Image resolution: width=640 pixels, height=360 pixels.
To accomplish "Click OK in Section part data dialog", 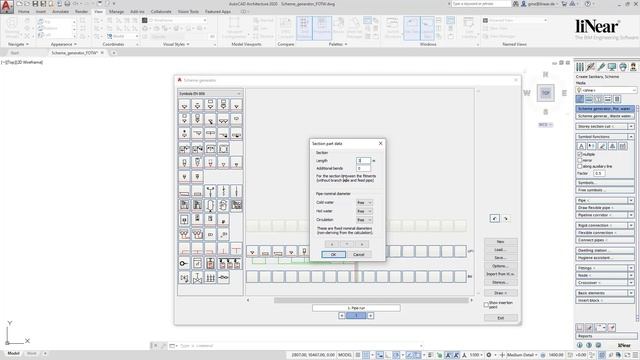I will coord(333,254).
